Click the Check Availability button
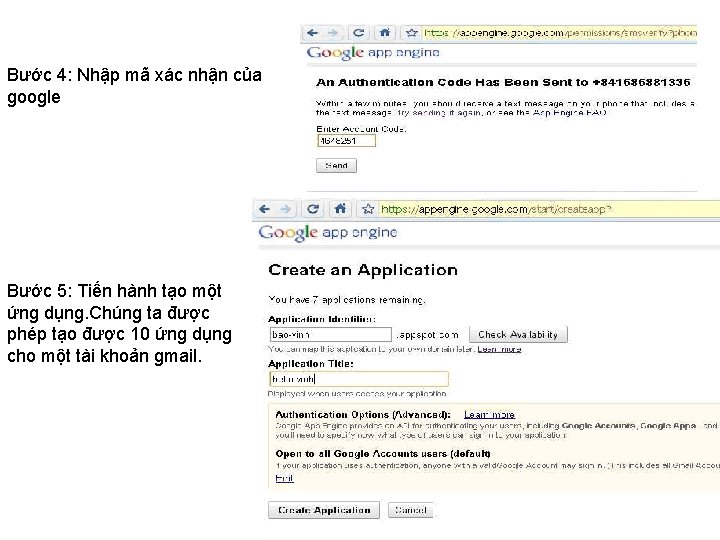 coord(518,334)
